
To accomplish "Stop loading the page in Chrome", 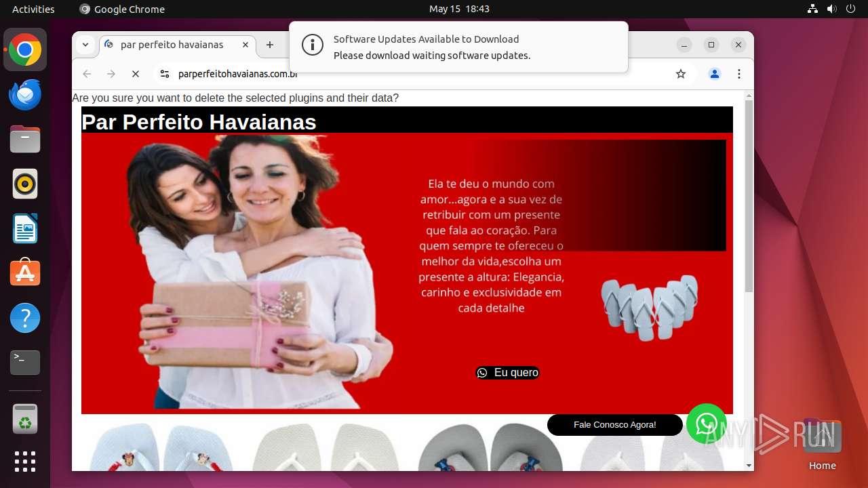I will pos(136,74).
